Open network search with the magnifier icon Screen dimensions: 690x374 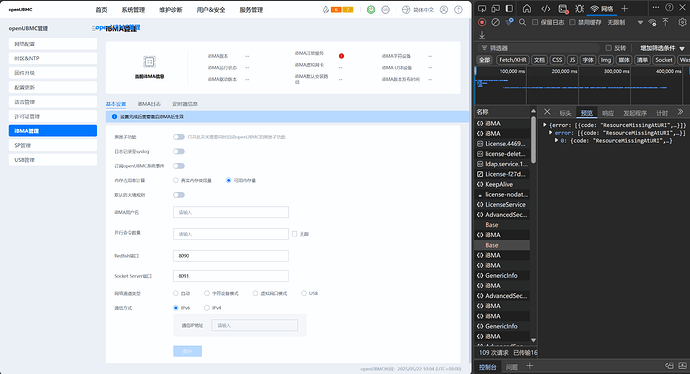522,22
